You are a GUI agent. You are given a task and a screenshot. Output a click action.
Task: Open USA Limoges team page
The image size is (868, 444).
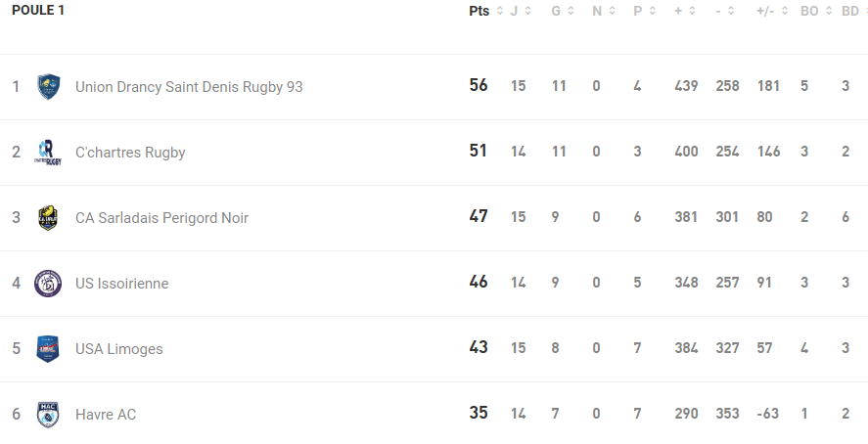tap(119, 349)
